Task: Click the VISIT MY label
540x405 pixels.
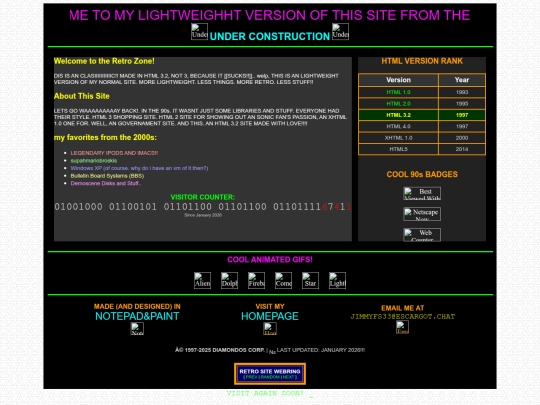Action: (270, 307)
